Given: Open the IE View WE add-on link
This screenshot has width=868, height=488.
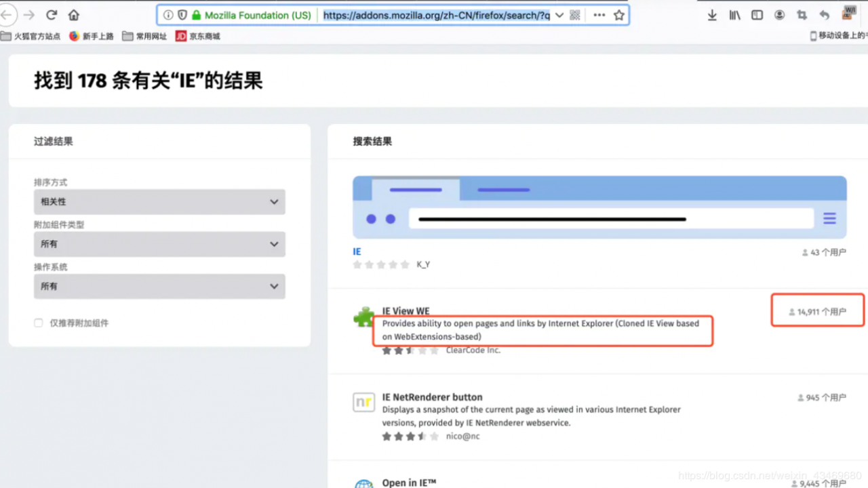Looking at the screenshot, I should pos(406,311).
